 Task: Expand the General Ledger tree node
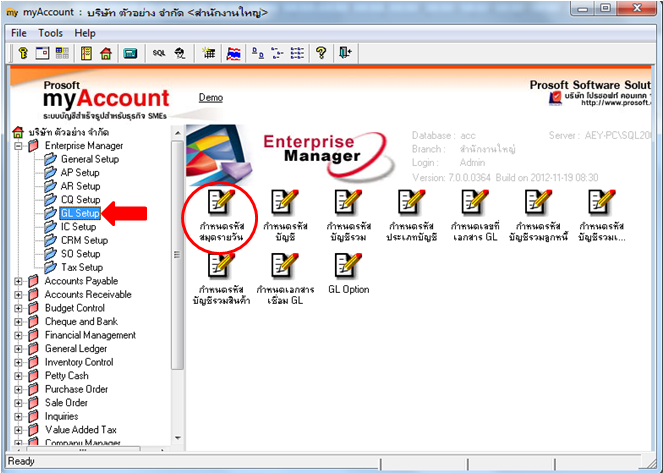coord(18,349)
